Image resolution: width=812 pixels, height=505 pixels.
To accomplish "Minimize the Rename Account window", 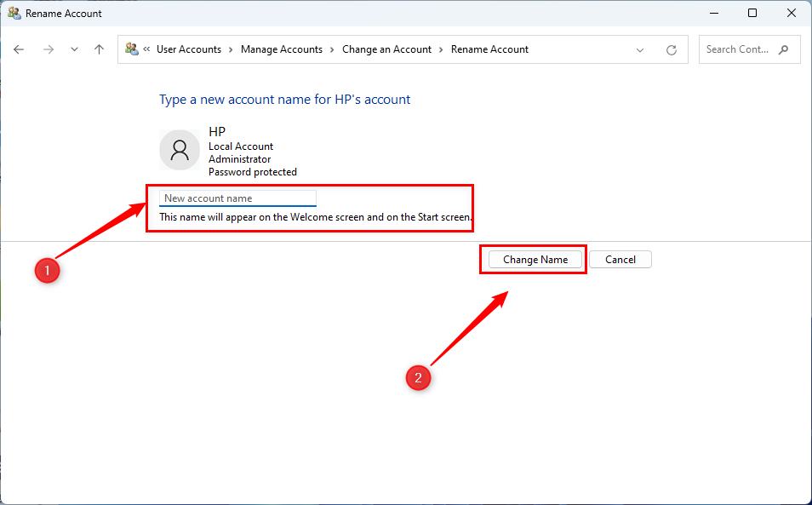I will coord(714,14).
